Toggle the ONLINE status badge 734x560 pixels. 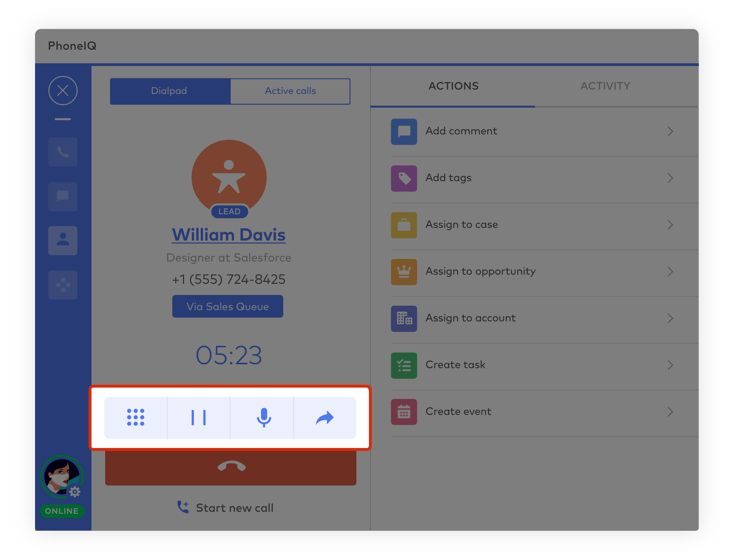coord(62,511)
